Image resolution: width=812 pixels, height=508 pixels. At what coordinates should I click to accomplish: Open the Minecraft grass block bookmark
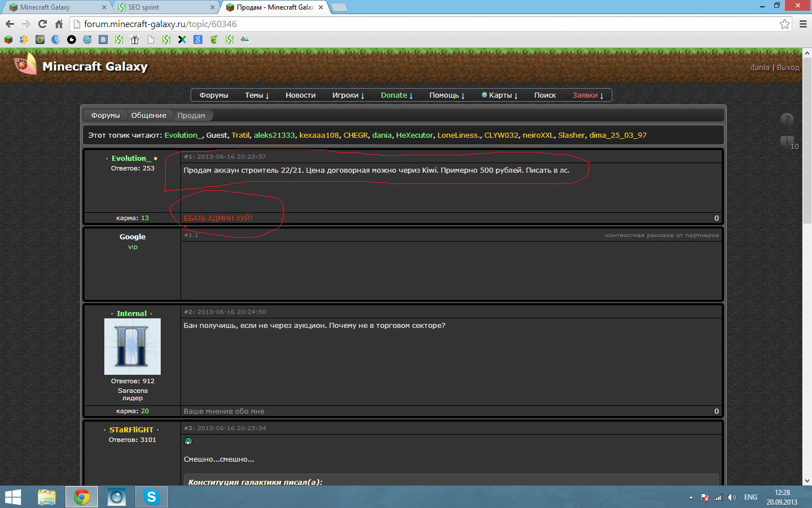[x=8, y=40]
